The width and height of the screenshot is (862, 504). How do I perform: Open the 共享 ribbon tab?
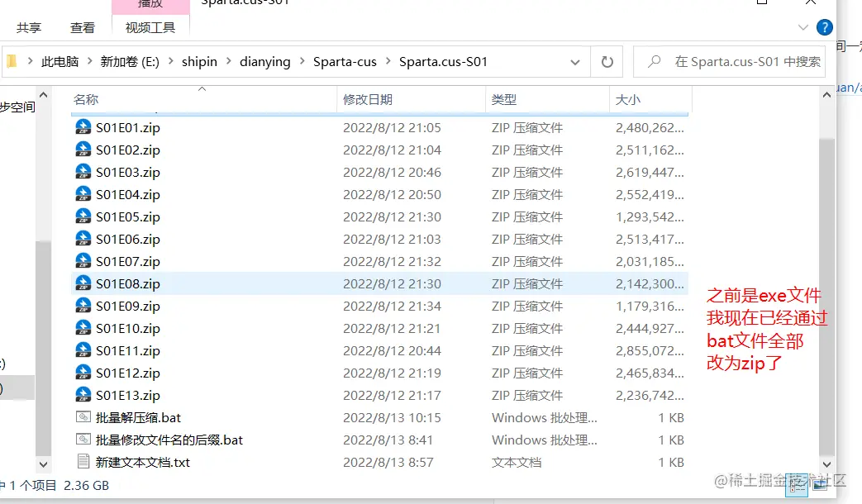click(29, 27)
